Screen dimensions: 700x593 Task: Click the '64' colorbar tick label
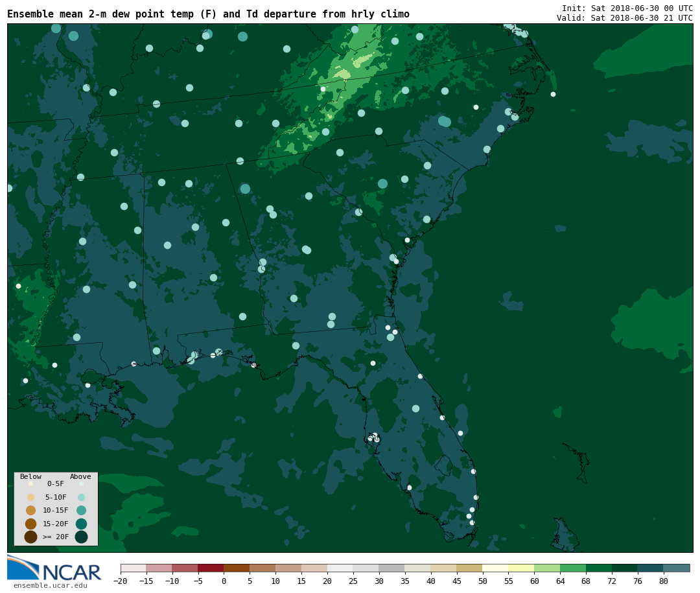[x=561, y=581]
